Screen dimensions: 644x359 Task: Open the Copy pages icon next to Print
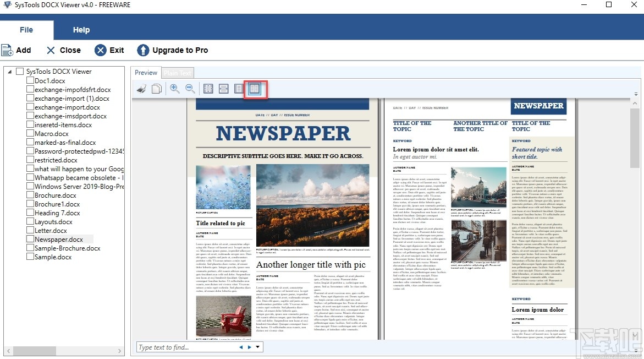click(x=157, y=88)
